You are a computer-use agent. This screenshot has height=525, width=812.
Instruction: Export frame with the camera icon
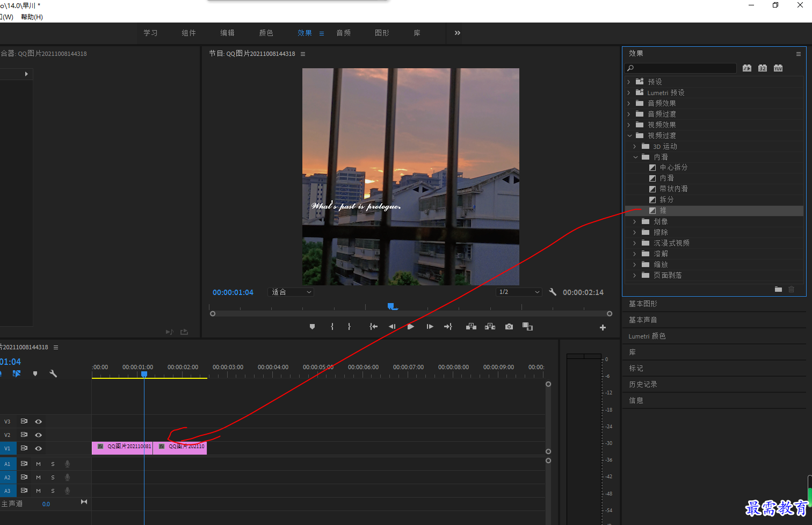[509, 327]
